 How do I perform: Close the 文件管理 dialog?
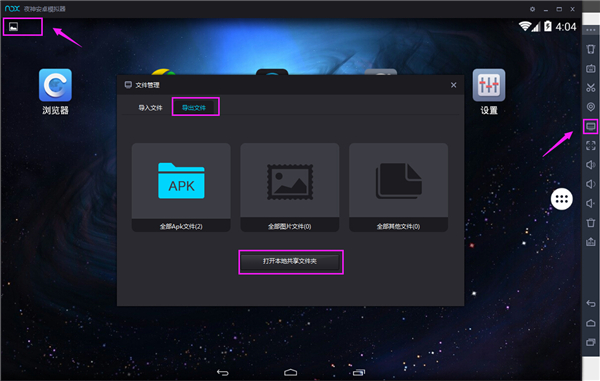(x=453, y=85)
